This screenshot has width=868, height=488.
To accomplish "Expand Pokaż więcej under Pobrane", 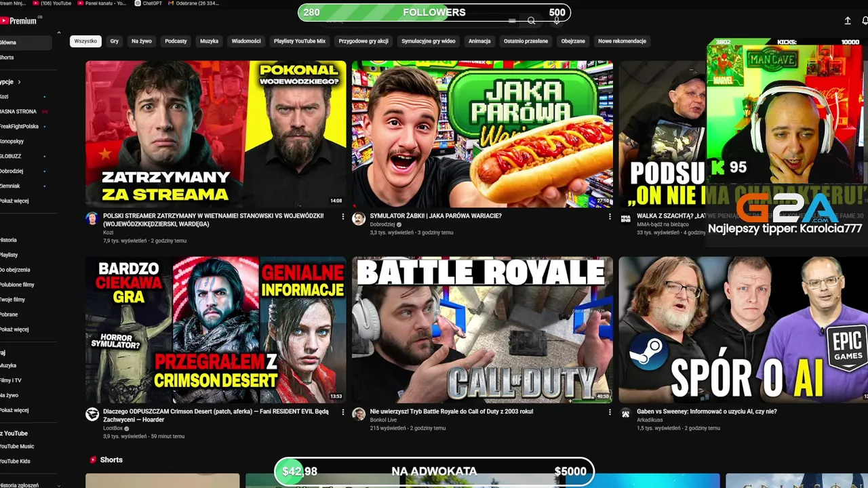I will click(x=14, y=329).
